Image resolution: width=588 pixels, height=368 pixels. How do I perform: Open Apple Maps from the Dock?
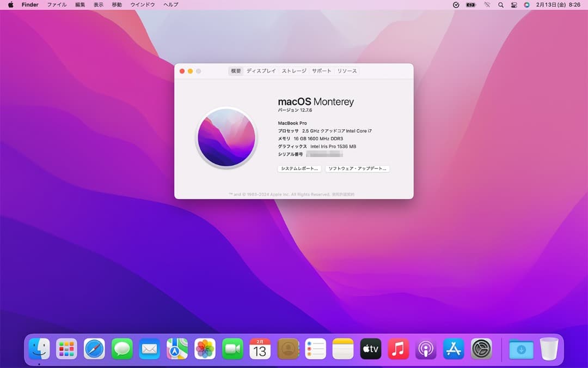pyautogui.click(x=177, y=349)
